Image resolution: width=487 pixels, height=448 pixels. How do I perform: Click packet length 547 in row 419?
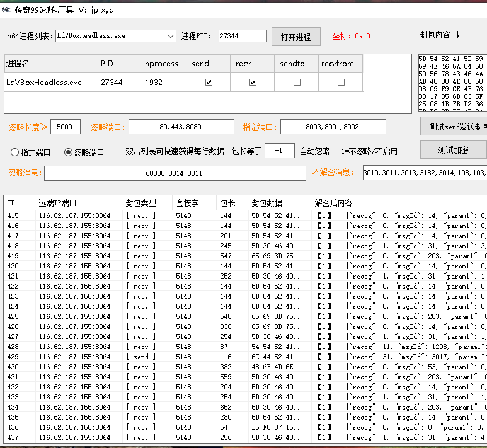[x=226, y=256]
